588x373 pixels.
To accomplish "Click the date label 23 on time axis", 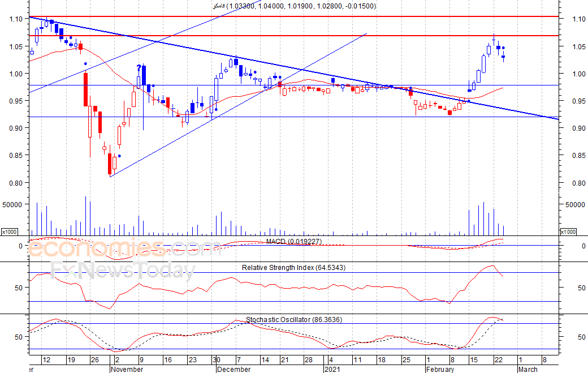I will click(192, 360).
